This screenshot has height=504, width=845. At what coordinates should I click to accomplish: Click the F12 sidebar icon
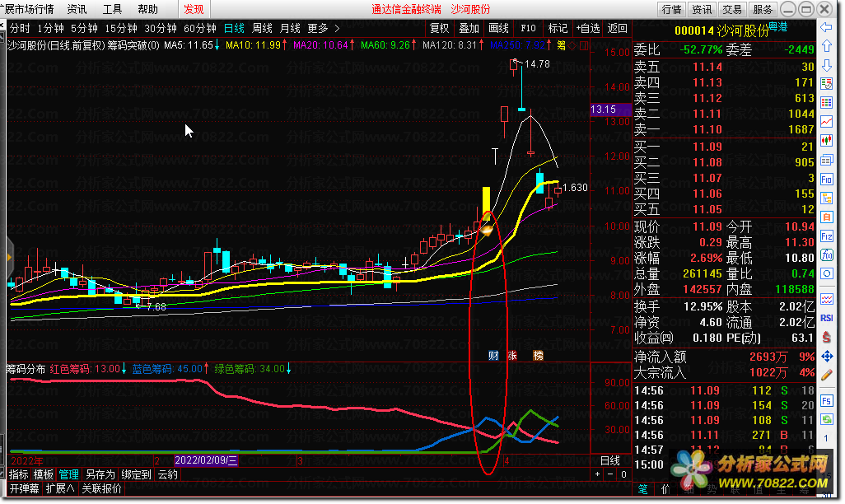pos(826,236)
